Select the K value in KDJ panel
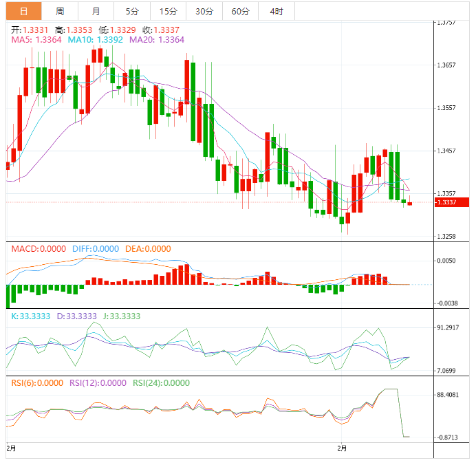Image resolution: width=476 pixels, height=465 pixels. 28,316
